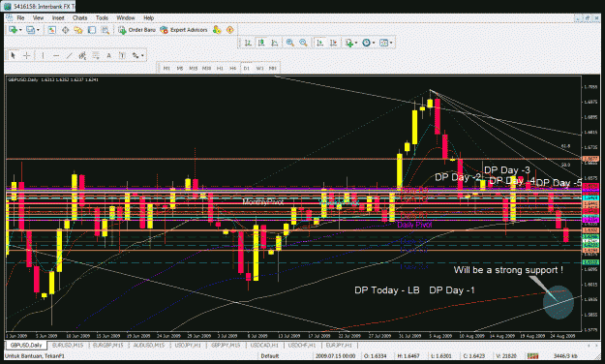Open the New Chart icon
Viewport: 605px width, 364px height.
(13, 30)
